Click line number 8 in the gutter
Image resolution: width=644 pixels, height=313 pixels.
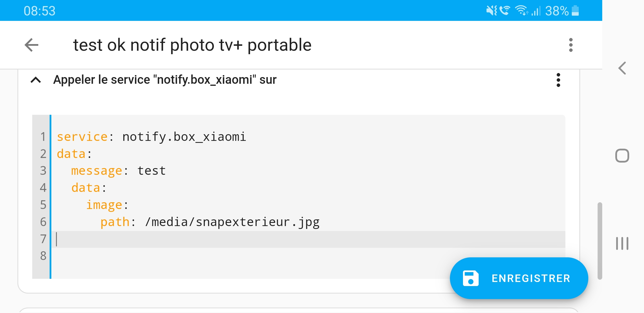coord(43,256)
